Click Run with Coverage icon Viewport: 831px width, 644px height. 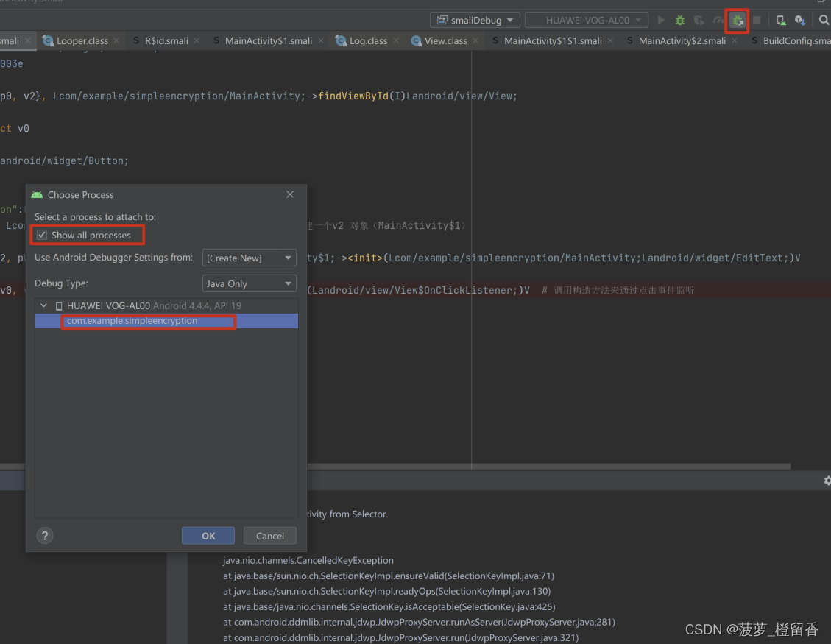[x=699, y=20]
